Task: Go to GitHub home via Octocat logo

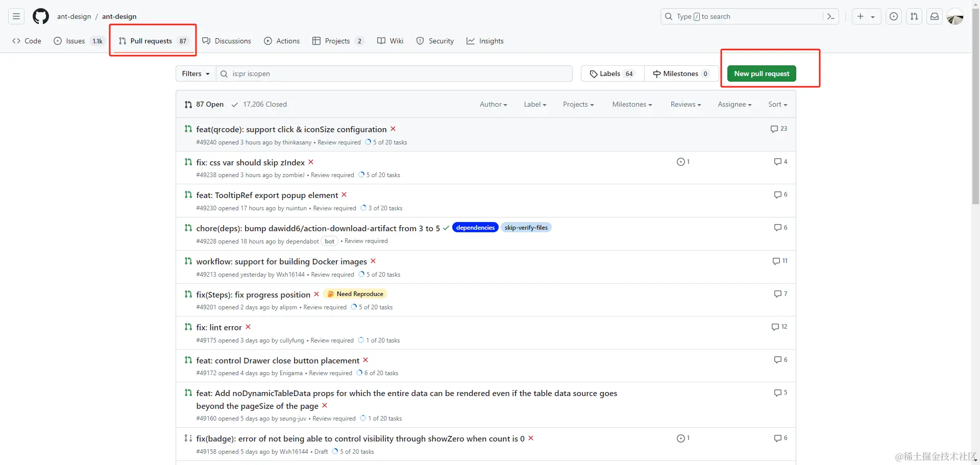Action: click(x=41, y=16)
